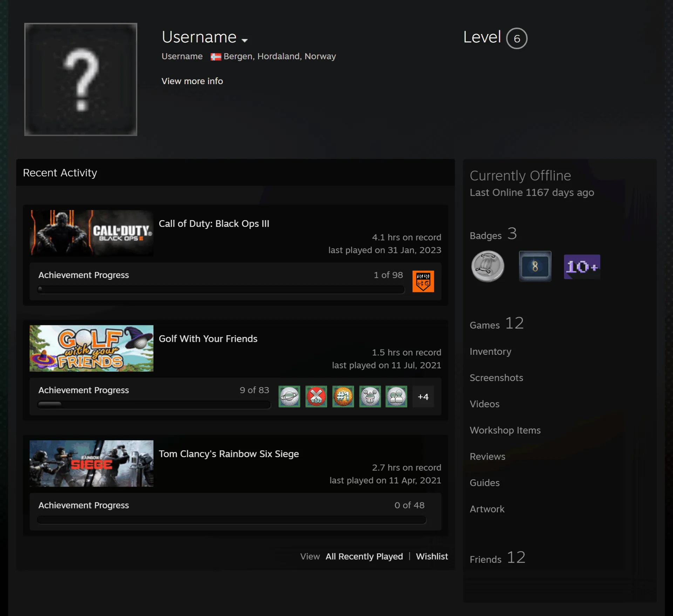Click the '9 of 83' achievement count
Image resolution: width=673 pixels, height=616 pixels.
tap(254, 390)
